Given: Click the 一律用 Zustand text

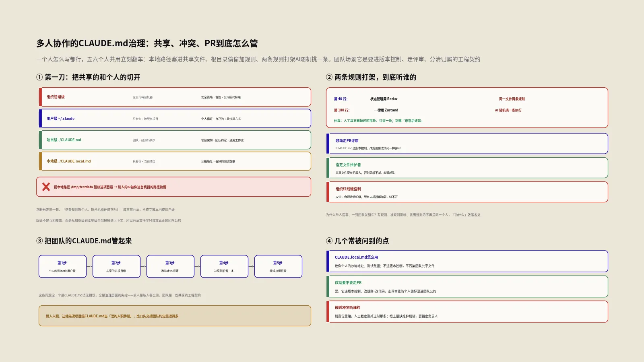Looking at the screenshot, I should tap(386, 110).
